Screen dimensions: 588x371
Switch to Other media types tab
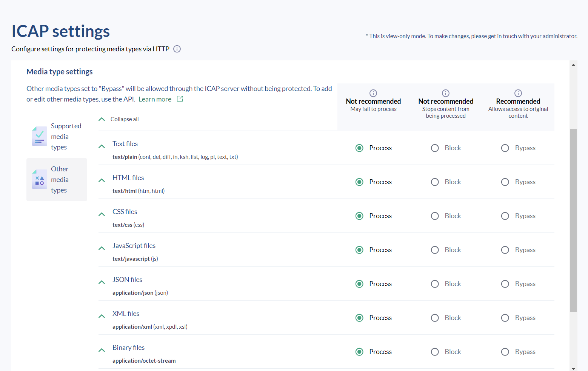coord(57,180)
